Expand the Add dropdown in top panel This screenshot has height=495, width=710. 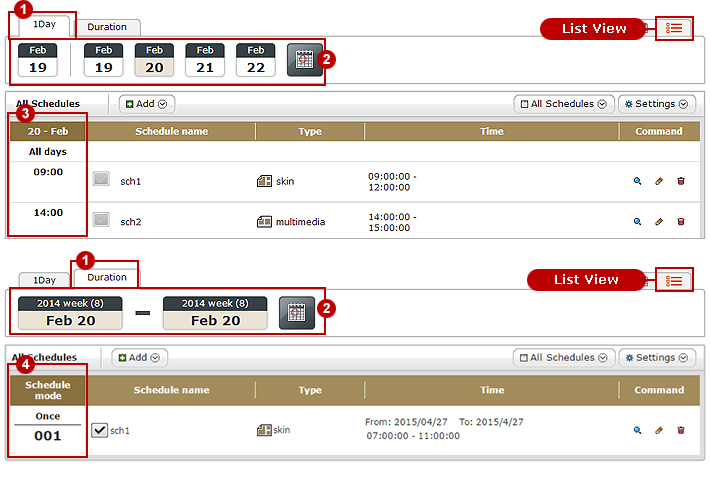point(148,104)
